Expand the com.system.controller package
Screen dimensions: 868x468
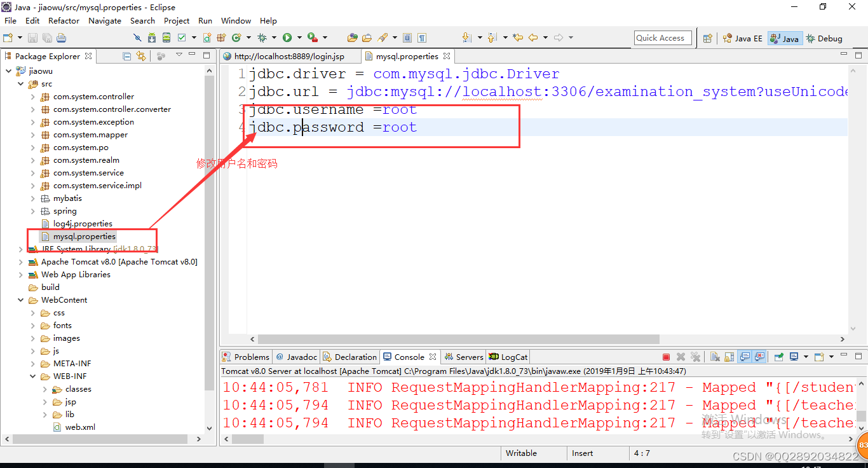33,97
